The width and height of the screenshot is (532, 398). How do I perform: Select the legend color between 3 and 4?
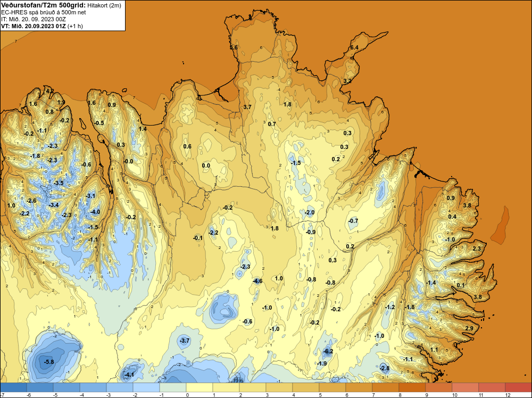click(x=279, y=387)
